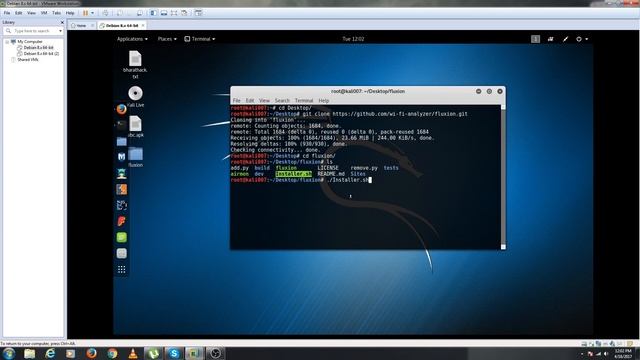Viewport: 640px width, 360px height.
Task: Click the Kali top-bar pen icon
Action: click(x=565, y=39)
